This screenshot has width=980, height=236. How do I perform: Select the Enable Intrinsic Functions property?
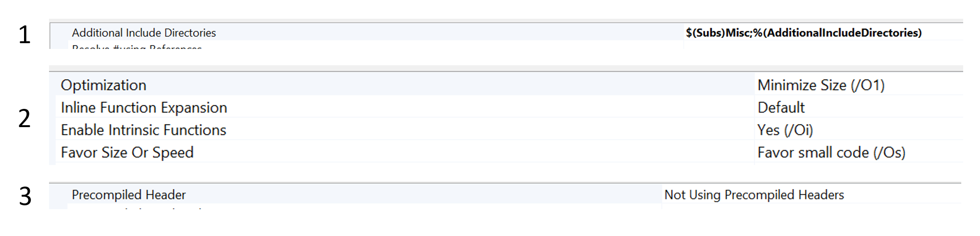click(x=143, y=130)
